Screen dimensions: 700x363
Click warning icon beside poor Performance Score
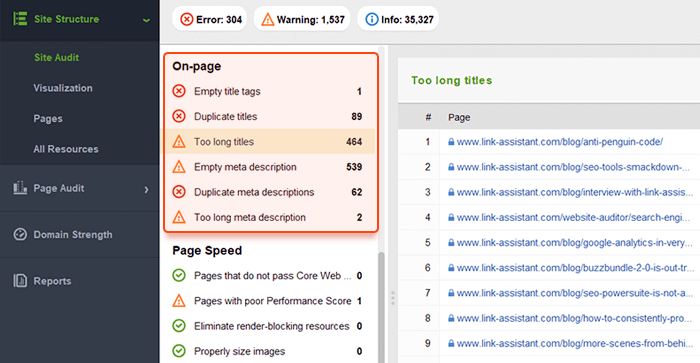point(179,300)
